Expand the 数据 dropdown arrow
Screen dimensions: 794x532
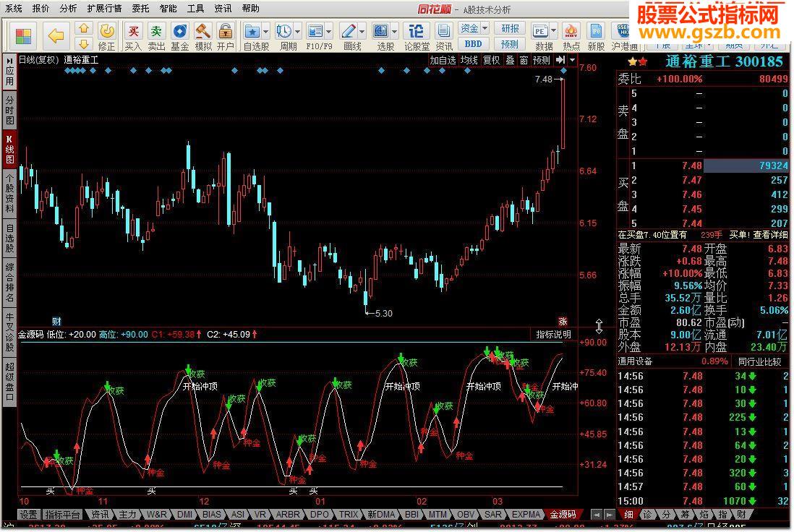click(553, 31)
